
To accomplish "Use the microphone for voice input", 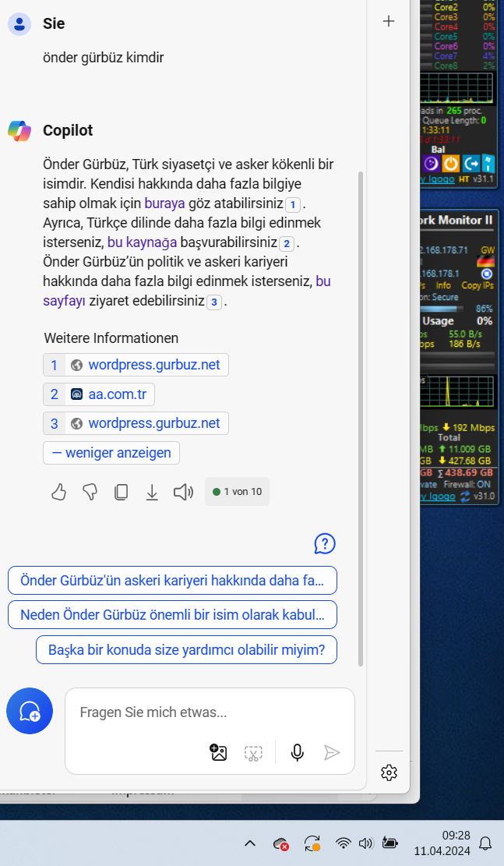I will [297, 752].
